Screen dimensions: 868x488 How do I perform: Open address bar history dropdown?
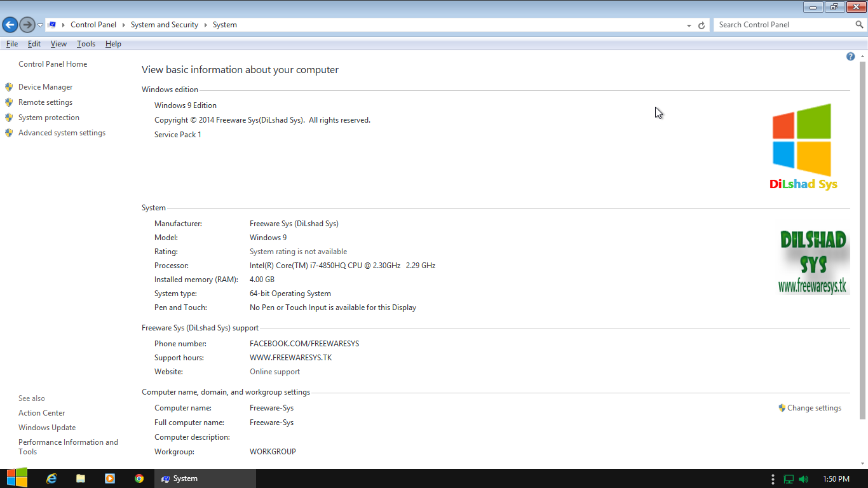pyautogui.click(x=689, y=25)
